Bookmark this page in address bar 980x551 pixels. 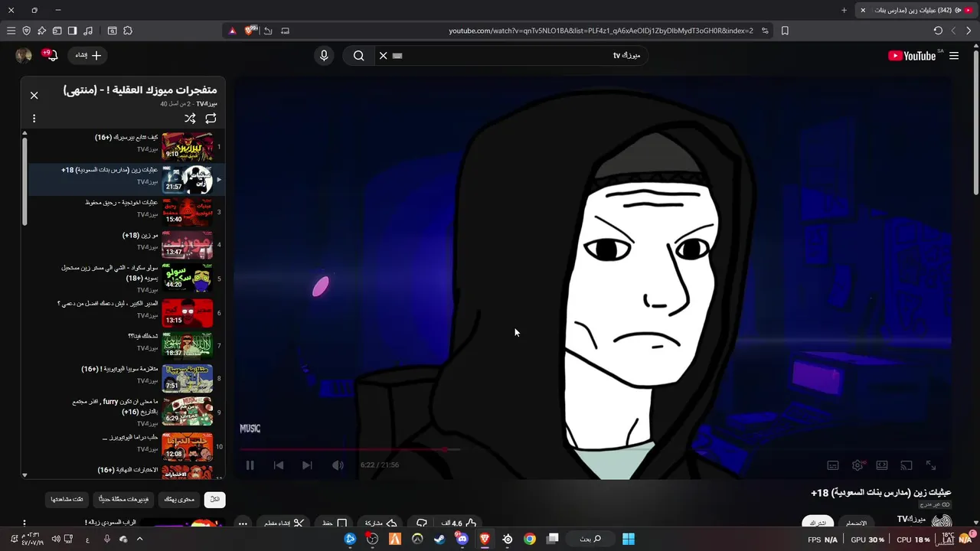[785, 31]
